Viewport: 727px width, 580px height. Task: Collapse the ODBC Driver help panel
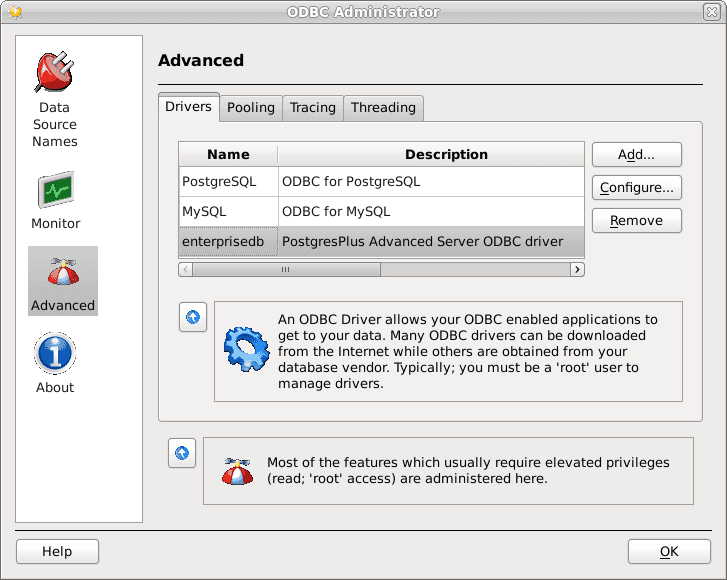193,317
